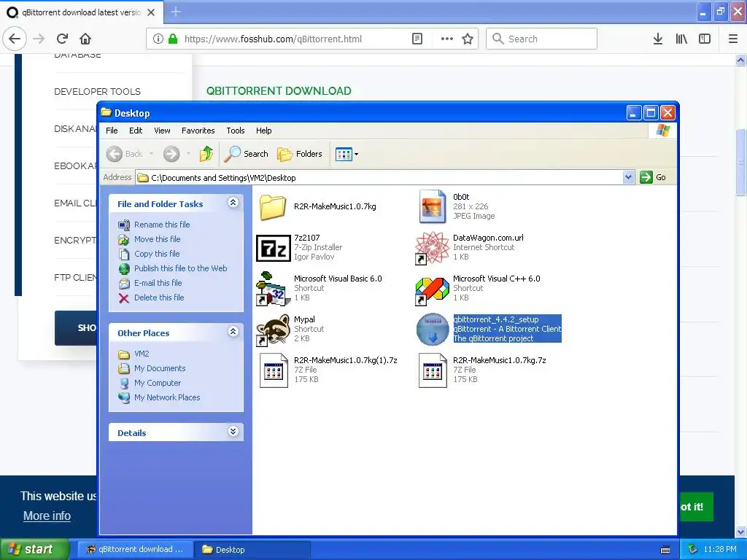
Task: Click Copy this file task
Action: coord(157,254)
